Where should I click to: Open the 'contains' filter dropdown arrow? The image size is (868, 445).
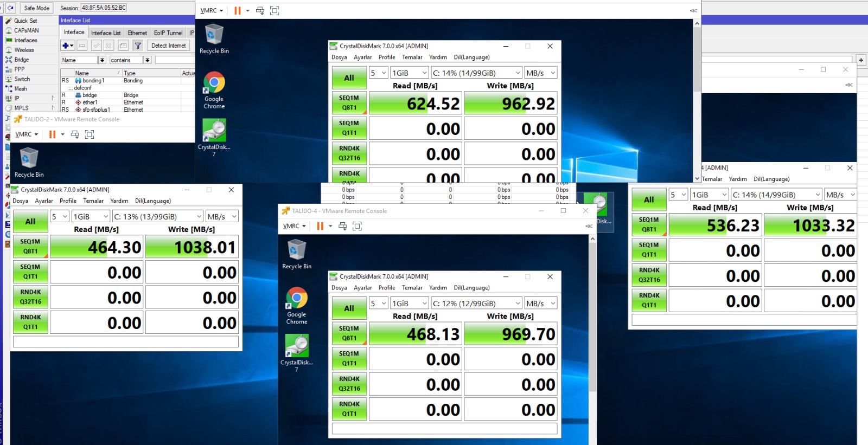147,60
